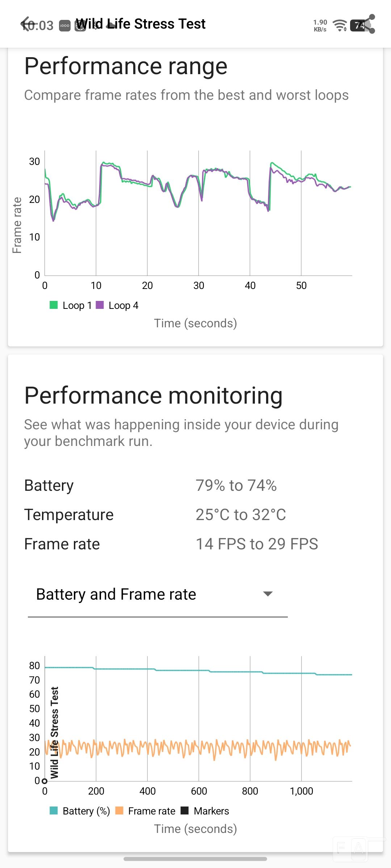Viewport: 391px width, 868px height.
Task: Tap the network speed KB/s indicator
Action: pos(320,25)
